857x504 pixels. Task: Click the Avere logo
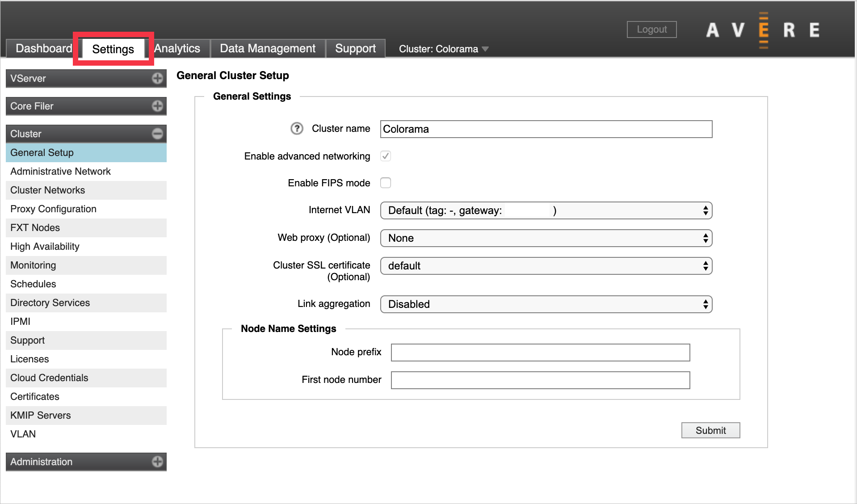coord(763,30)
